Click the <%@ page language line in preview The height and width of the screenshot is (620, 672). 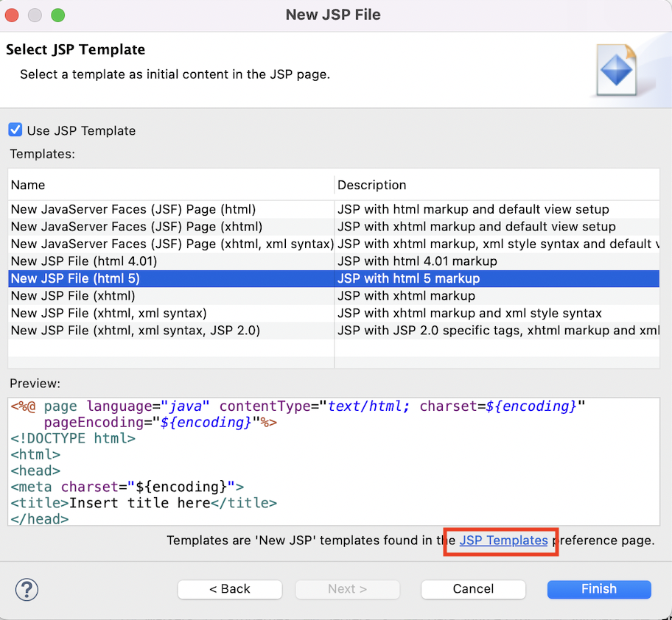[x=298, y=406]
